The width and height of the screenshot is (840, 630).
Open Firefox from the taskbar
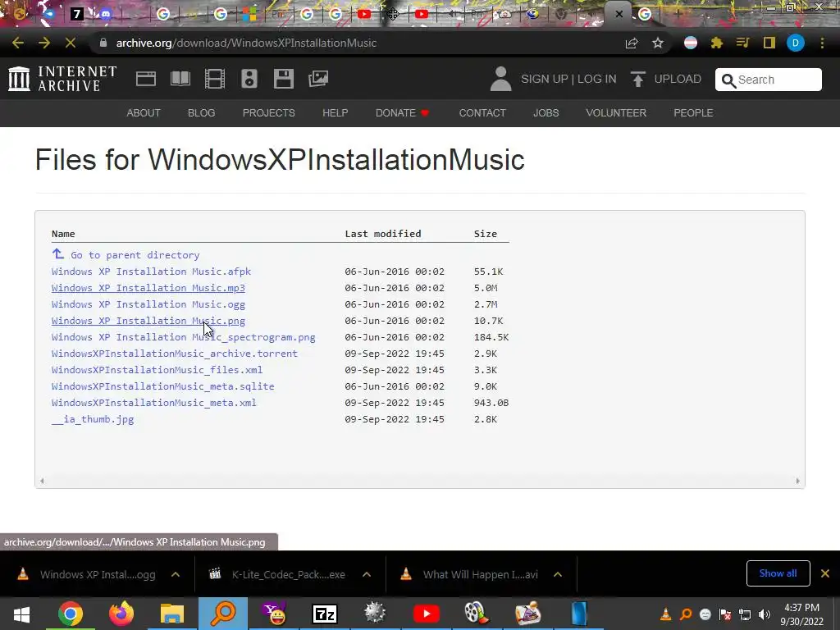[x=121, y=614]
